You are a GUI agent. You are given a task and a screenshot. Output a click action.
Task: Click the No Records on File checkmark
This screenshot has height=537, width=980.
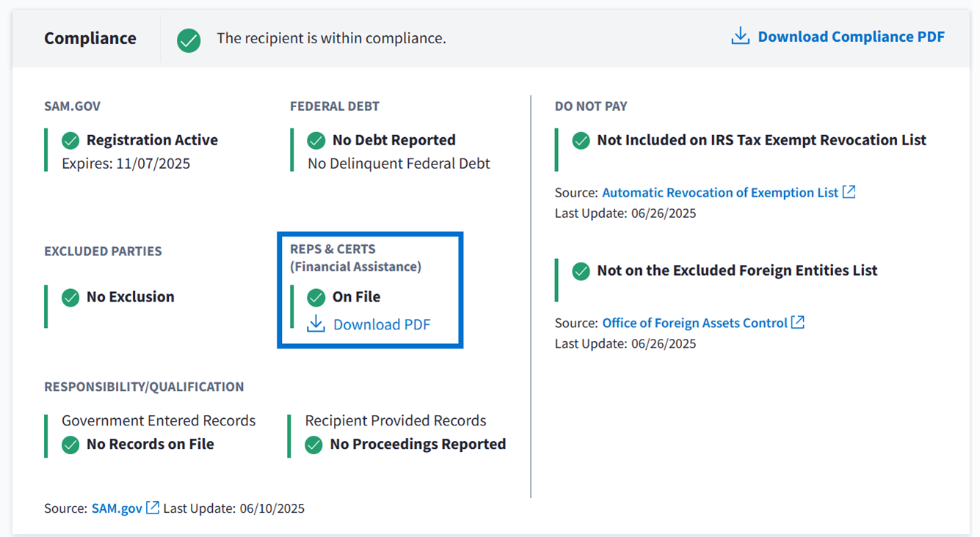click(x=70, y=445)
